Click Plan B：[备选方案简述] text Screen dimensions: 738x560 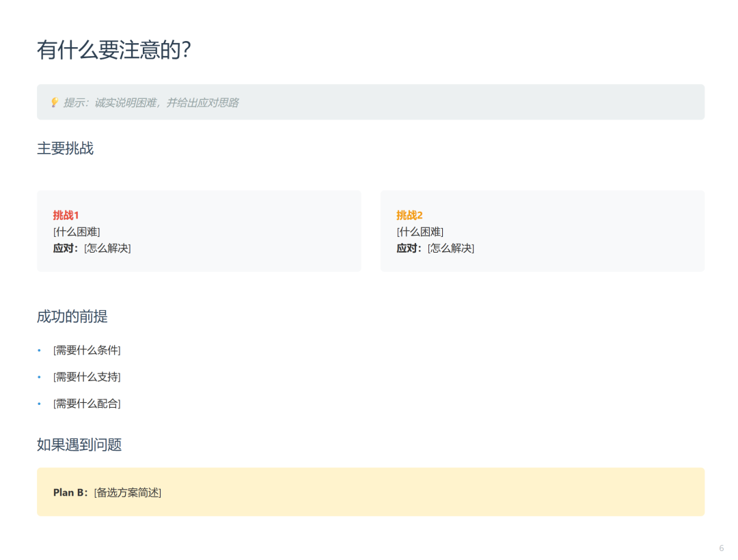107,492
